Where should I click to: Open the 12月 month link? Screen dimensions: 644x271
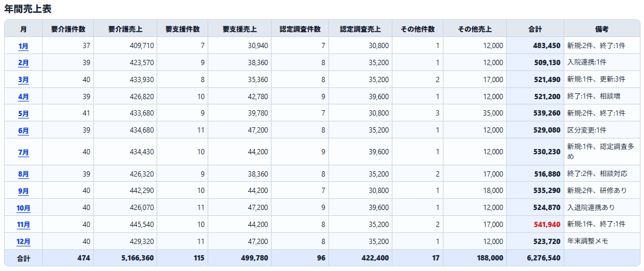[23, 242]
